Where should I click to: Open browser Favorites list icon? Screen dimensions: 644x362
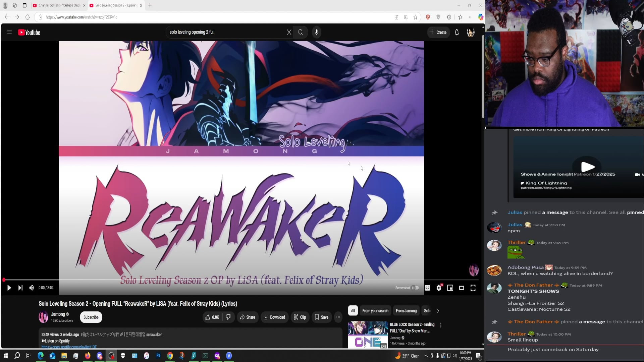460,17
